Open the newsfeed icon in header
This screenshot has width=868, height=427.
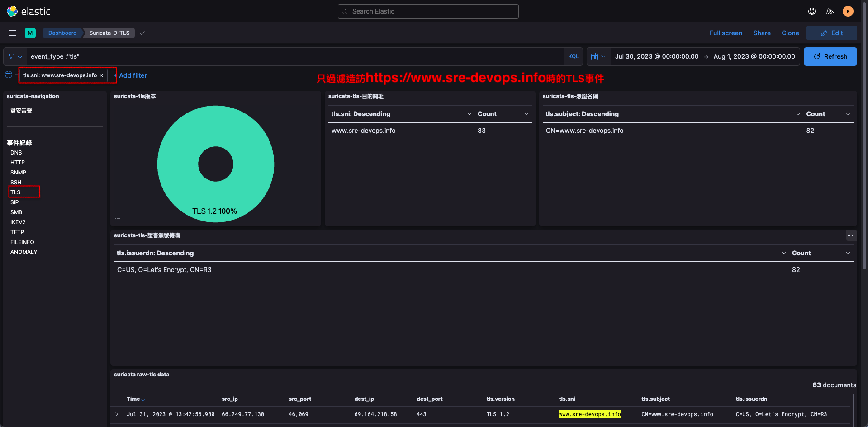click(830, 11)
